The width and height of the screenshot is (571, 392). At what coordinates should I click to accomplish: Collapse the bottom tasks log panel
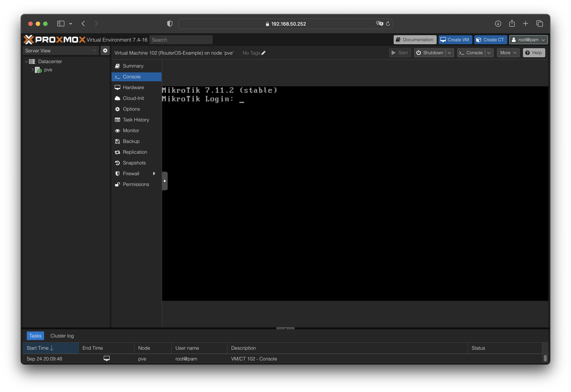tap(285, 328)
